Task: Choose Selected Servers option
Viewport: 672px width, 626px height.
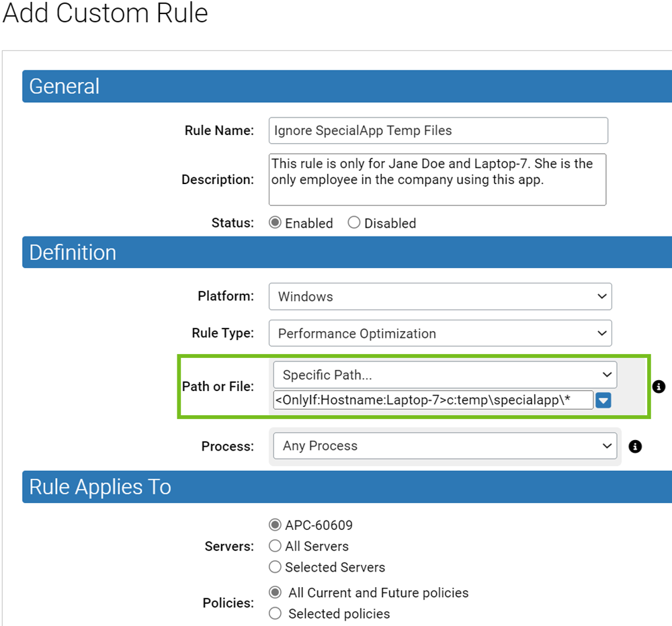Action: pos(275,567)
